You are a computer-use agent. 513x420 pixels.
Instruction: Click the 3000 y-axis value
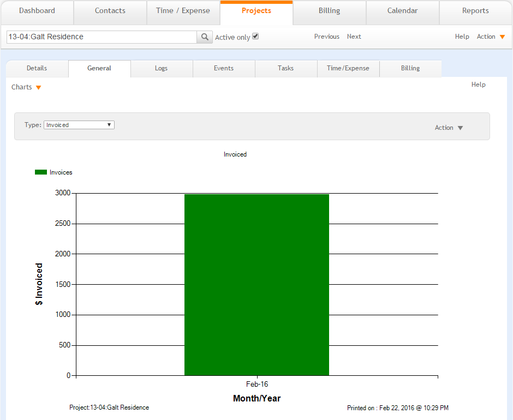[63, 193]
